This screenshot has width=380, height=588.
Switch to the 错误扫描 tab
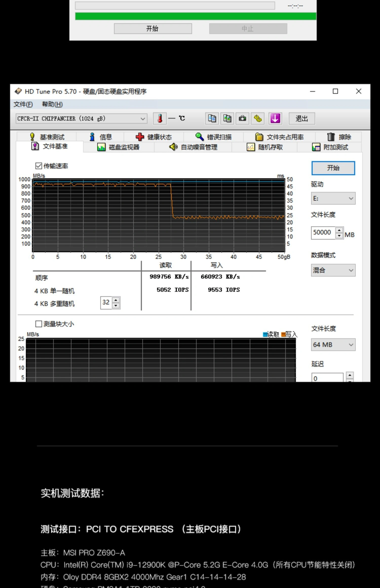[x=213, y=137]
